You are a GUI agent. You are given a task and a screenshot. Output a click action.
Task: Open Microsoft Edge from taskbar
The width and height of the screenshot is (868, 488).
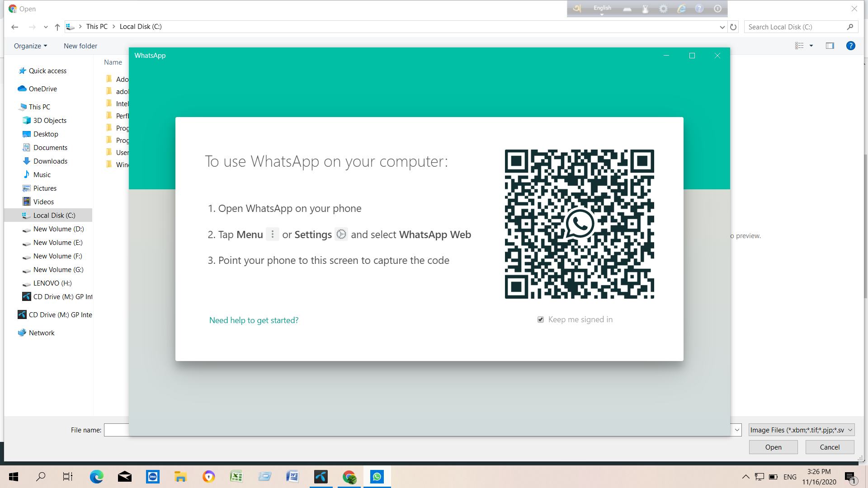96,477
